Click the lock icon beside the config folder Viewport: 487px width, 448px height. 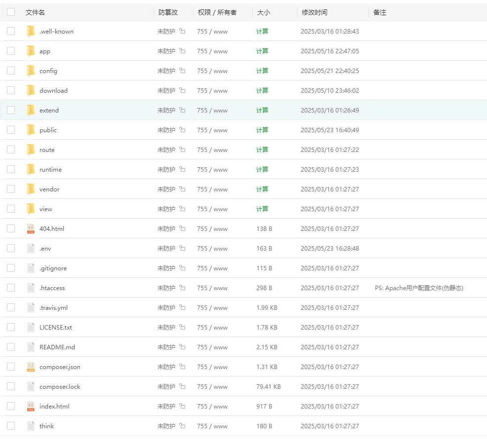(182, 71)
